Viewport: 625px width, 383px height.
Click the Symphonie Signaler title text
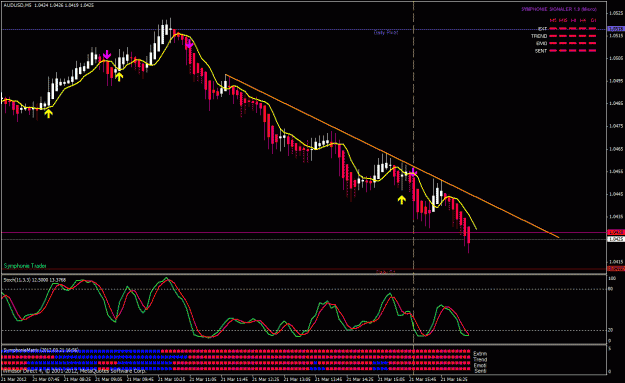coord(559,9)
